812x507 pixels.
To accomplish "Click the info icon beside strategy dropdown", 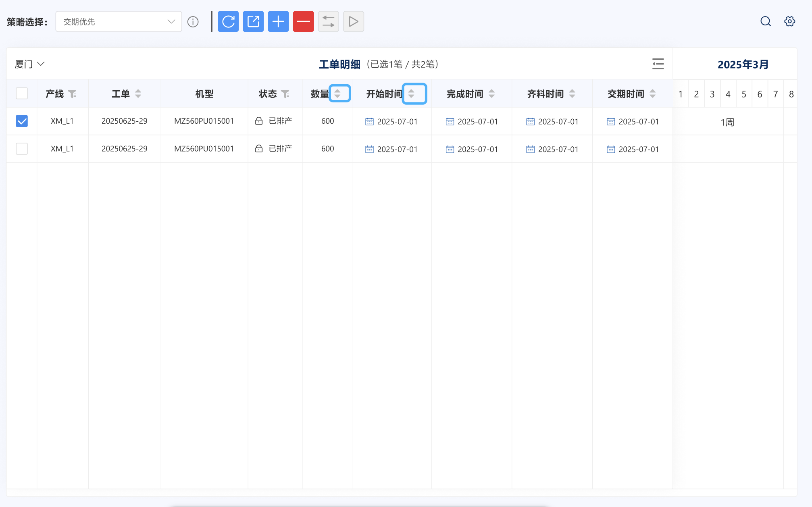I will click(x=193, y=22).
